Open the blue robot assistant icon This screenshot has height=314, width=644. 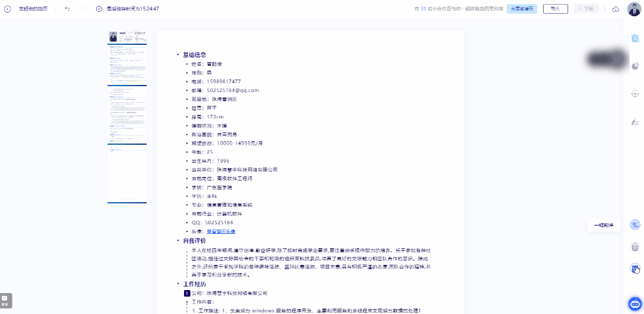click(x=635, y=304)
